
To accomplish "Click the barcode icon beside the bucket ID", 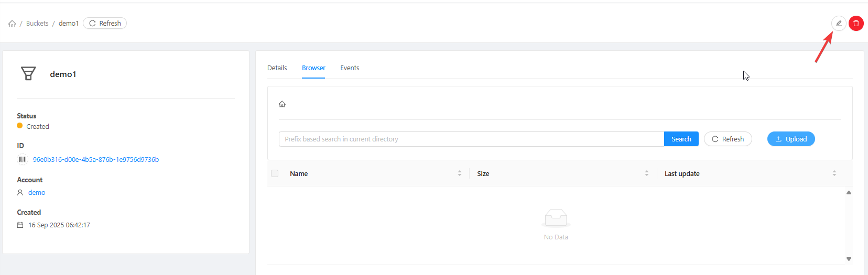I will pos(23,159).
